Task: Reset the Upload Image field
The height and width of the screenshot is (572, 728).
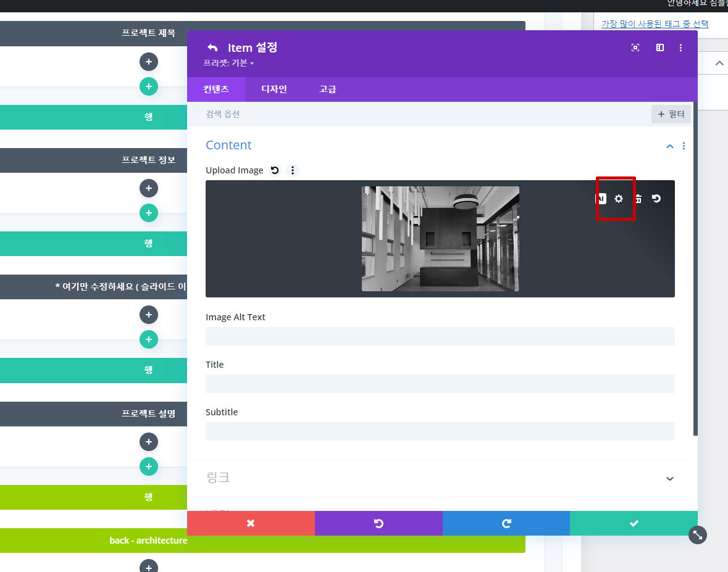Action: tap(275, 170)
